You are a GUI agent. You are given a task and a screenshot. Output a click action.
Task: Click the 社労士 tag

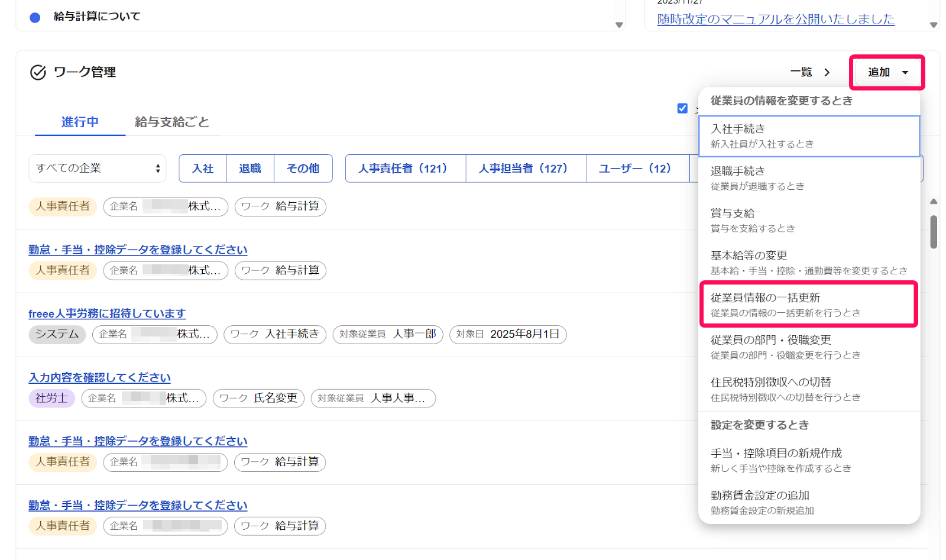point(51,398)
